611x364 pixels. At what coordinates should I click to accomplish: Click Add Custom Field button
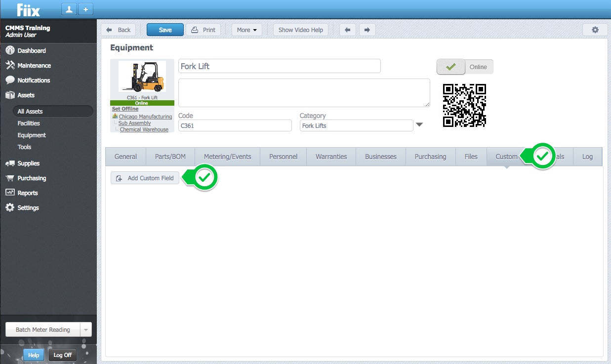click(145, 178)
